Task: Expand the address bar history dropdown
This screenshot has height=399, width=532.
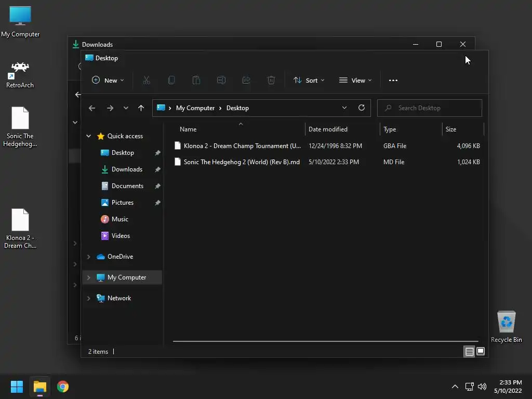Action: [x=344, y=108]
